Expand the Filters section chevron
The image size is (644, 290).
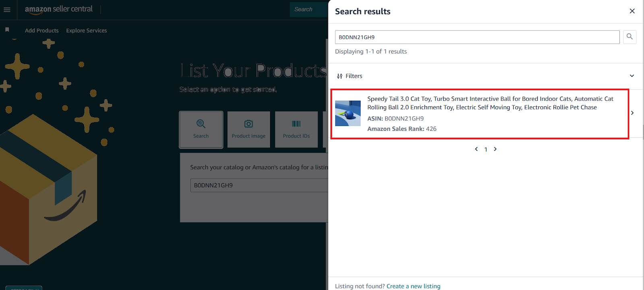coord(632,76)
